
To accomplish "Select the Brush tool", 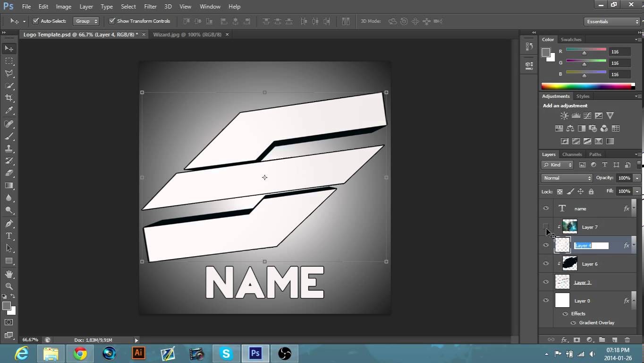I will 9,136.
